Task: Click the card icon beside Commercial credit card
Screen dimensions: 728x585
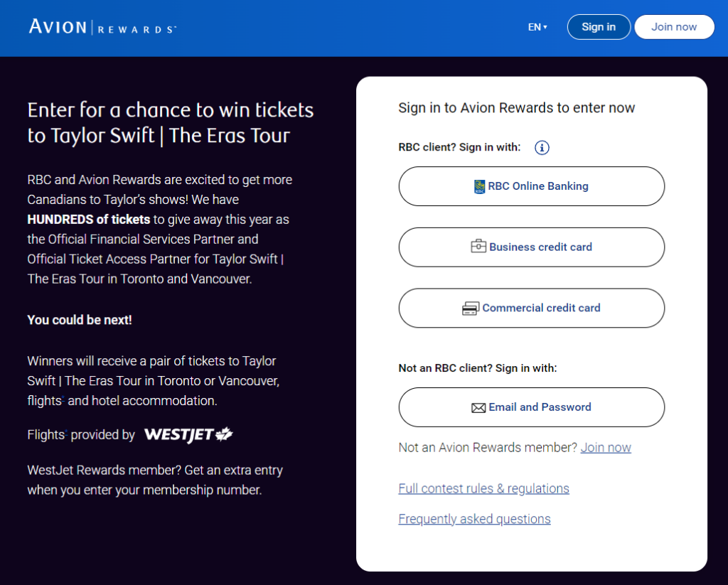Action: click(471, 308)
